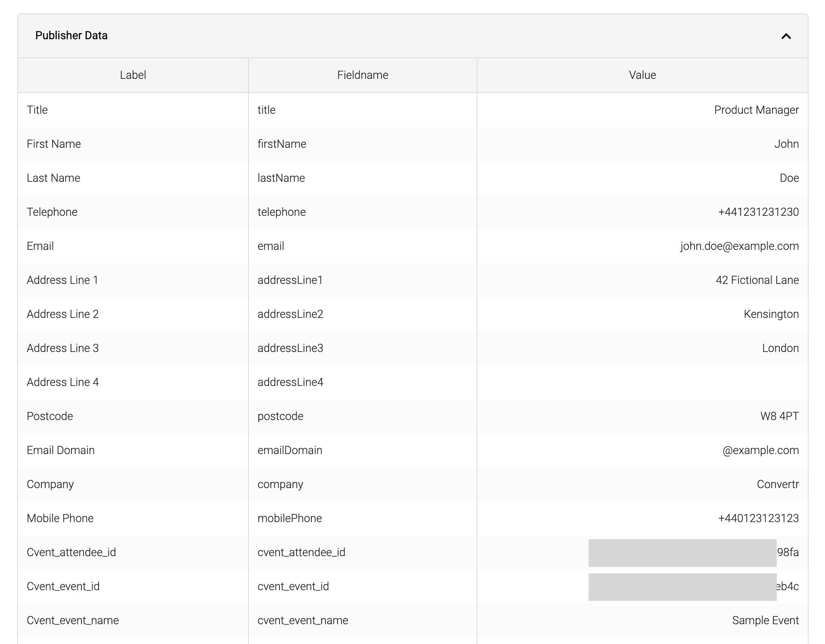825x644 pixels.
Task: Click the Telephone label
Action: [52, 212]
